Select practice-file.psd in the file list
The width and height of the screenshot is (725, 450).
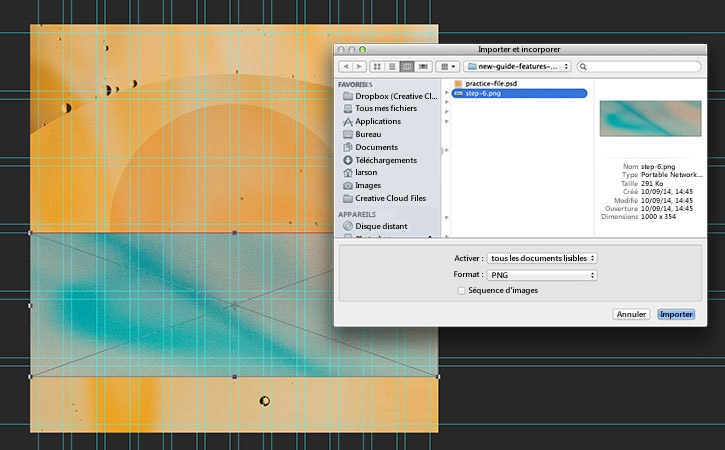491,84
